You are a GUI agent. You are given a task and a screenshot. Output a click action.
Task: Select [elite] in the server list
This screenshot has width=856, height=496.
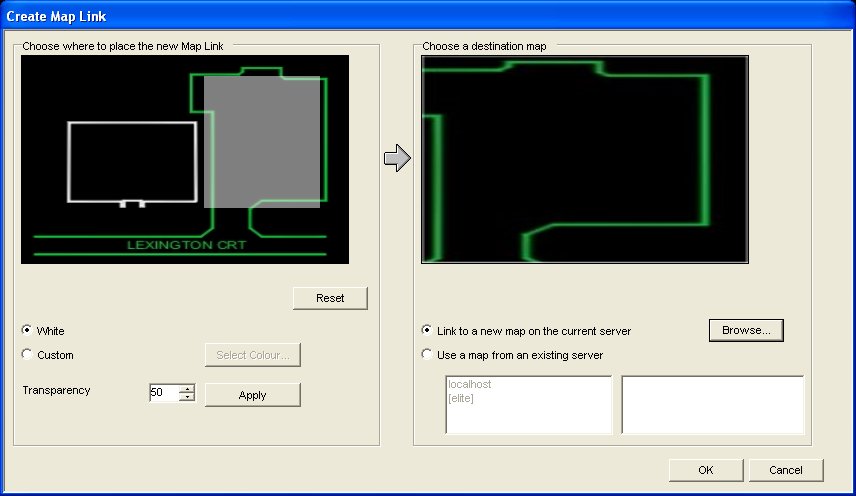pos(461,398)
